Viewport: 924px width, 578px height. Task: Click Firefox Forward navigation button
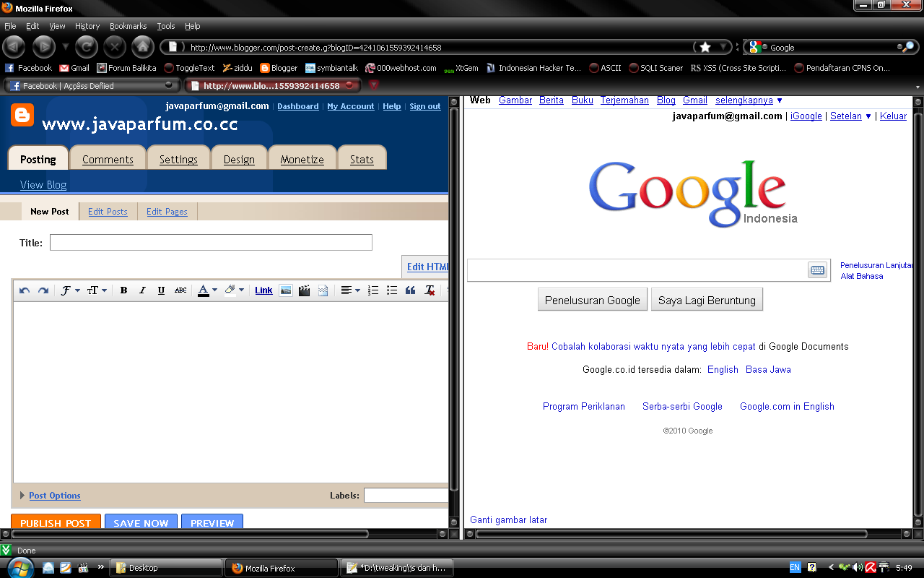coord(44,47)
